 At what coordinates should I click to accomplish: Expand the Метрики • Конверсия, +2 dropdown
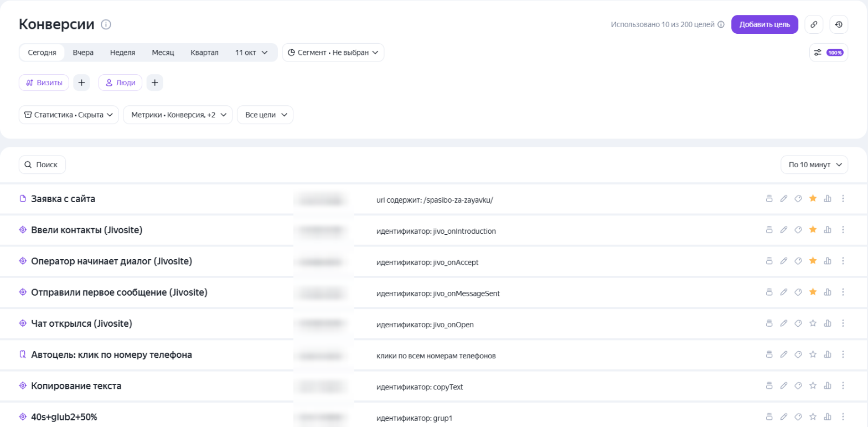coord(178,115)
